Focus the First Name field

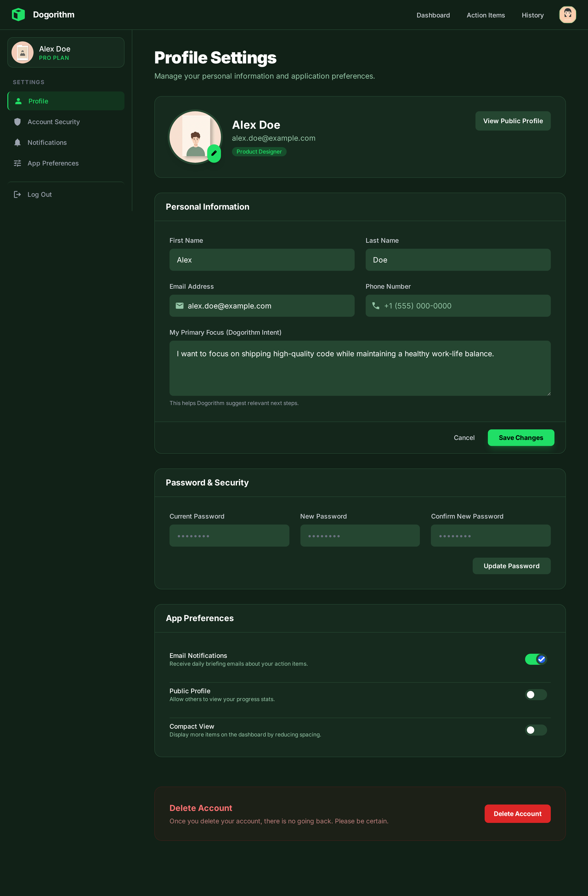[262, 260]
